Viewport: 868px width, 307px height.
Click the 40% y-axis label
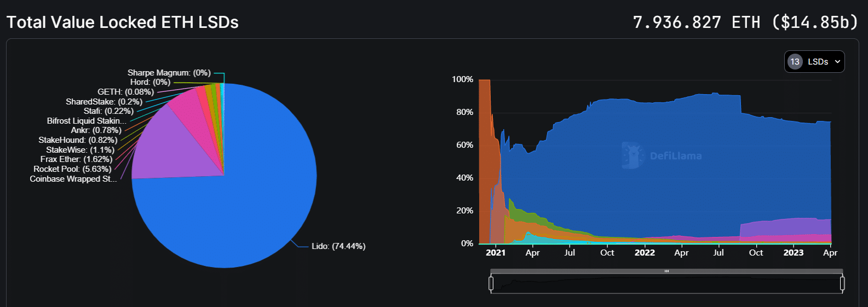(464, 178)
